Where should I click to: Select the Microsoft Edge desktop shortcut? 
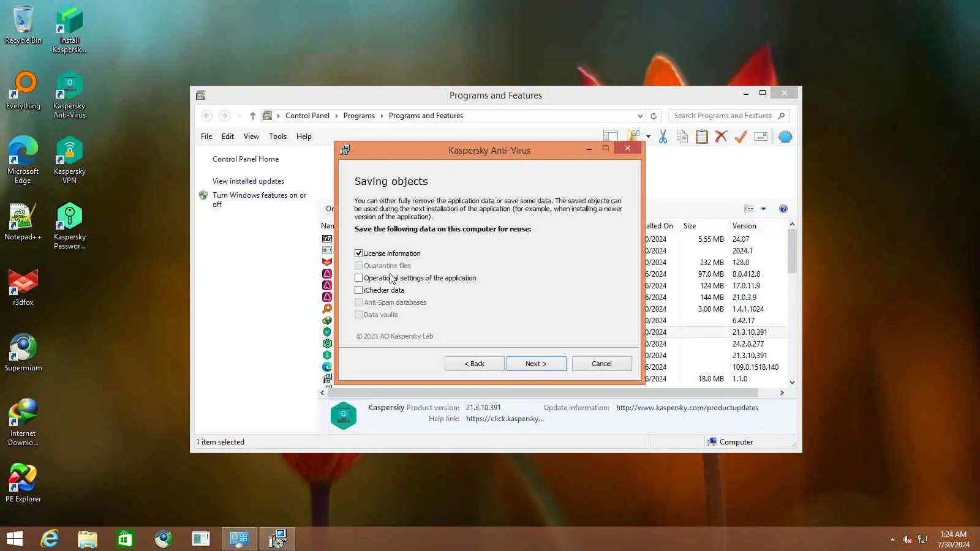click(x=23, y=160)
